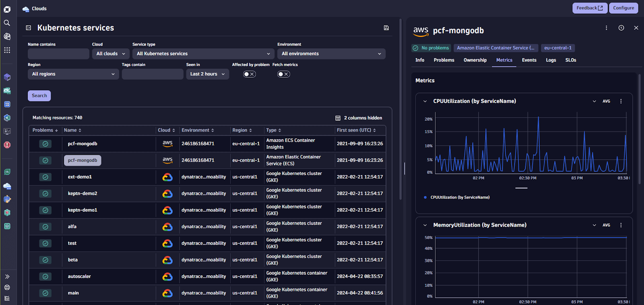Click the panel splitter between the services list and pcf-mongodb details
This screenshot has height=305, width=644.
(x=405, y=168)
